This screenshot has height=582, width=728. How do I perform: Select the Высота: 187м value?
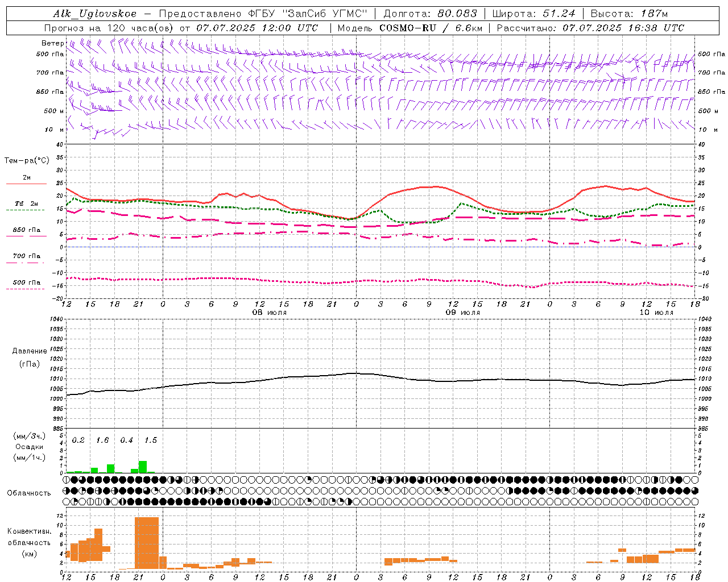pos(629,14)
